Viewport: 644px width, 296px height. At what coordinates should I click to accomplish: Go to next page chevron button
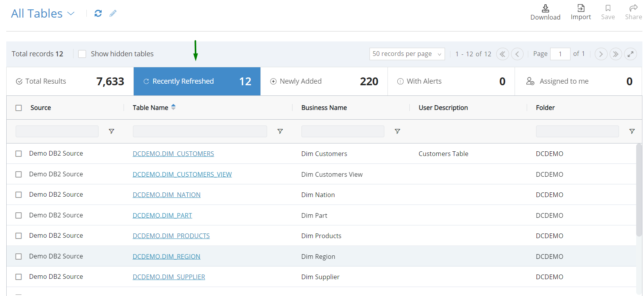click(601, 54)
